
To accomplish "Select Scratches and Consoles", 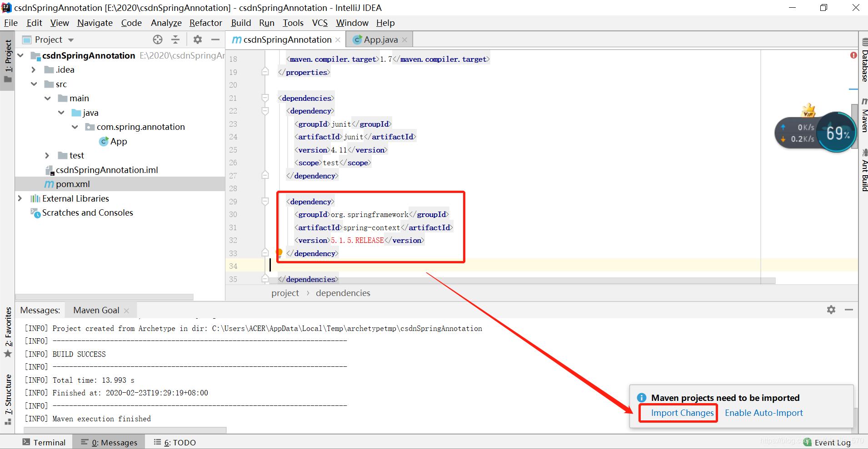I will point(87,212).
